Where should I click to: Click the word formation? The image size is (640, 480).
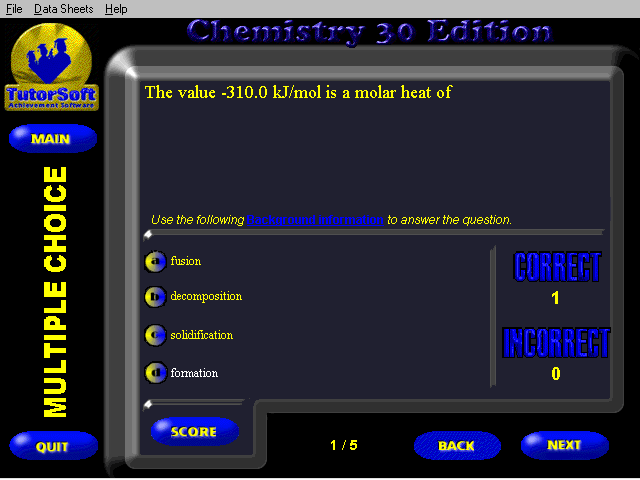pyautogui.click(x=194, y=373)
